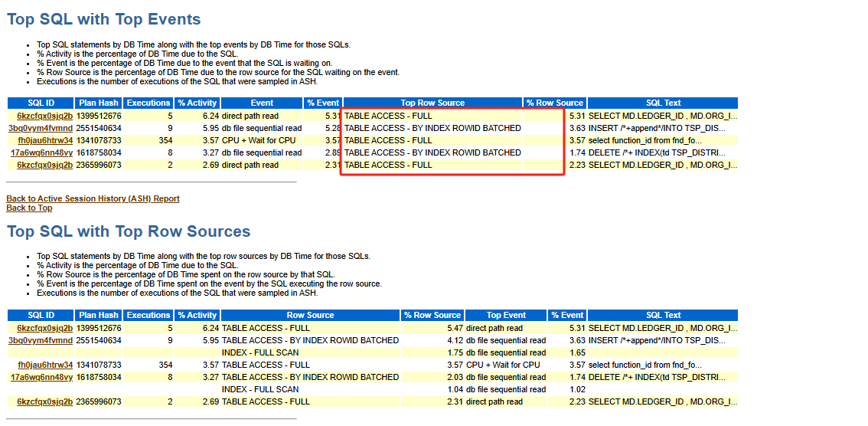Viewport: 868px width, 426px height.
Task: Click bullet '% Row Source is the percentage of DB Time due to the row source'
Action: [218, 72]
